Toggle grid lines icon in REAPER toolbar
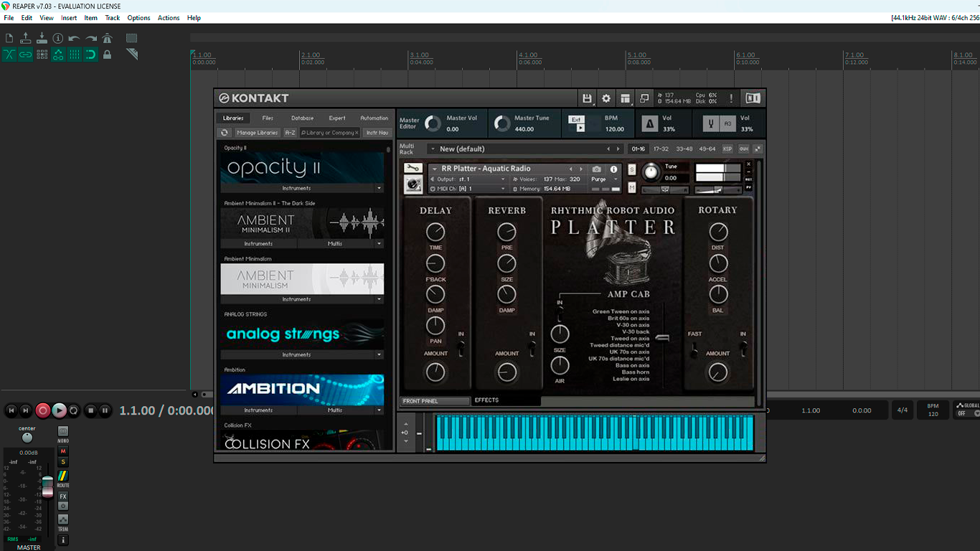Viewport: 980px width, 551px height. (75, 55)
